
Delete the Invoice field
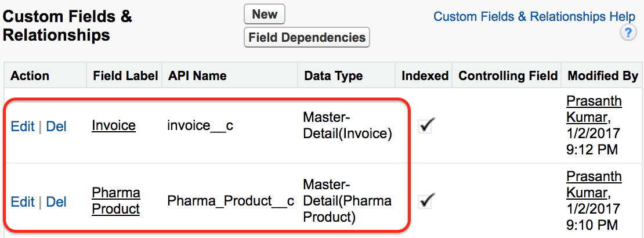(x=56, y=126)
